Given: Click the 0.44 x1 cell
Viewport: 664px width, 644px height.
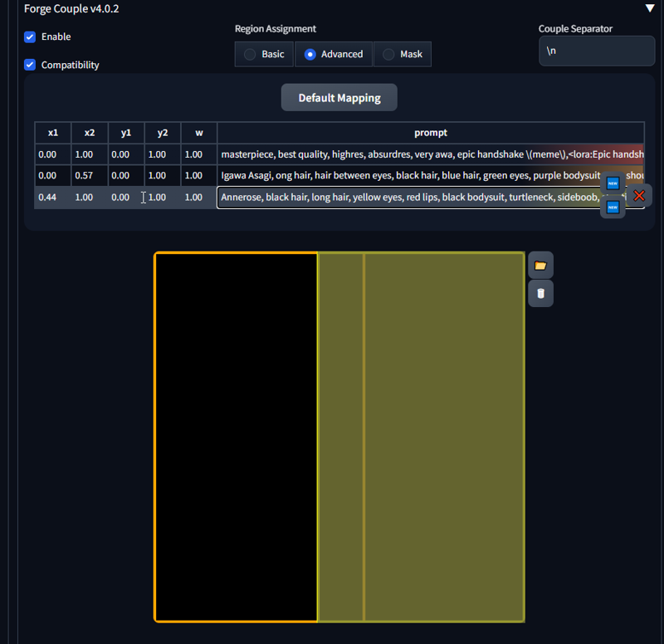Looking at the screenshot, I should click(x=53, y=198).
